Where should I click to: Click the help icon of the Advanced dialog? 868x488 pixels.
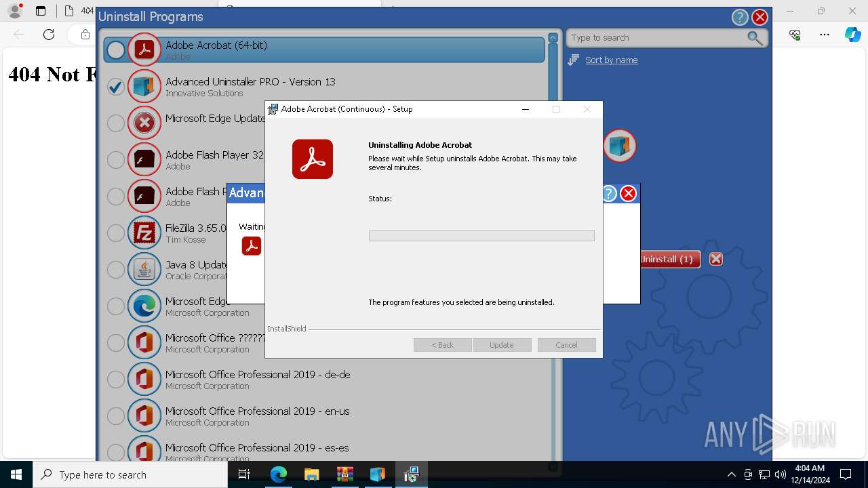[x=609, y=194]
